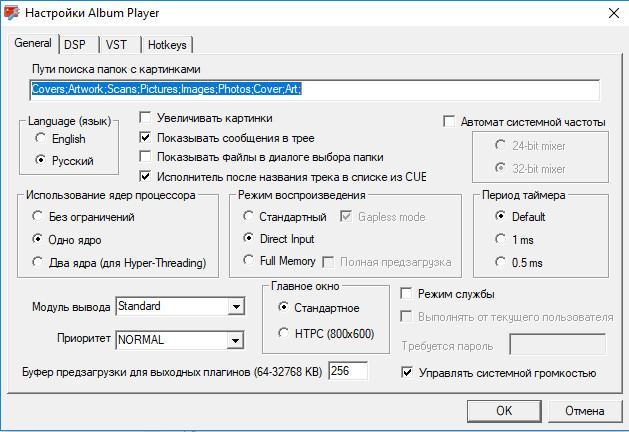
Task: Open the DSP tab
Action: pyautogui.click(x=79, y=45)
